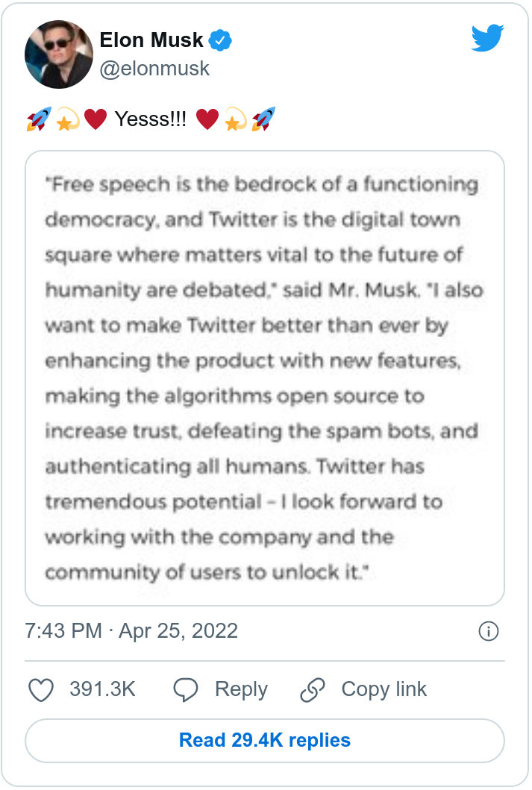532x790 pixels.
Task: Open the @elonmusk handle link
Action: point(155,69)
